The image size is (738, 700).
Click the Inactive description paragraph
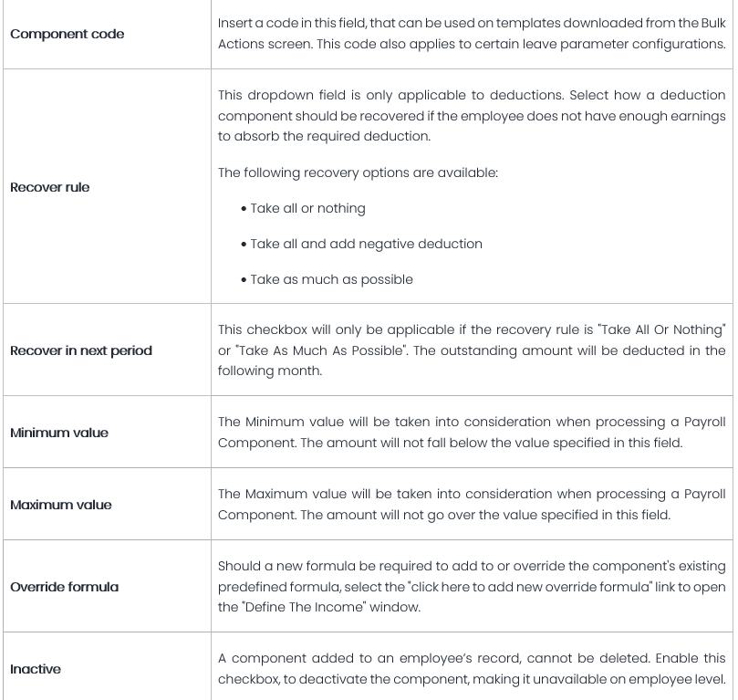click(472, 669)
